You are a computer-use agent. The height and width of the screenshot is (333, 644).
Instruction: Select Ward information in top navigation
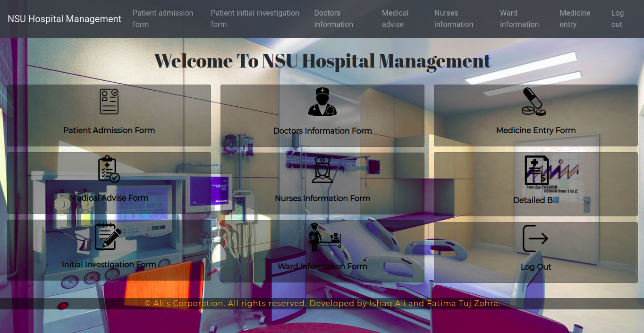click(x=519, y=19)
